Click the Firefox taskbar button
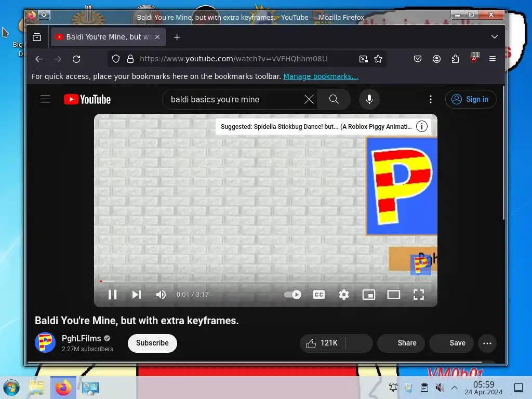The height and width of the screenshot is (399, 532). [x=63, y=388]
